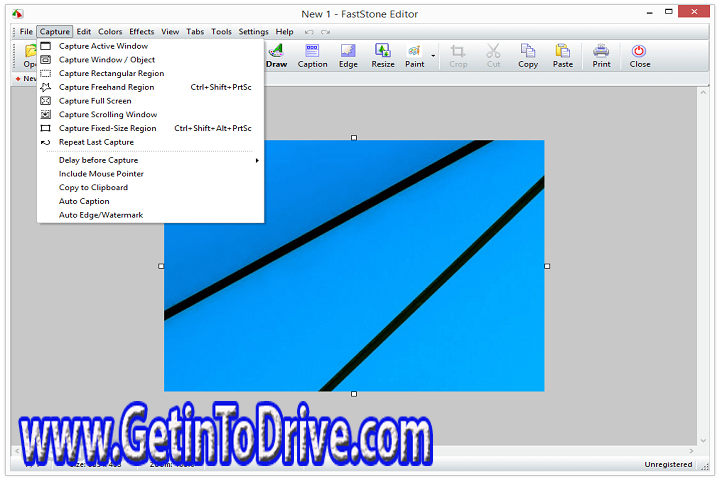Click the red Close power icon

point(639,51)
